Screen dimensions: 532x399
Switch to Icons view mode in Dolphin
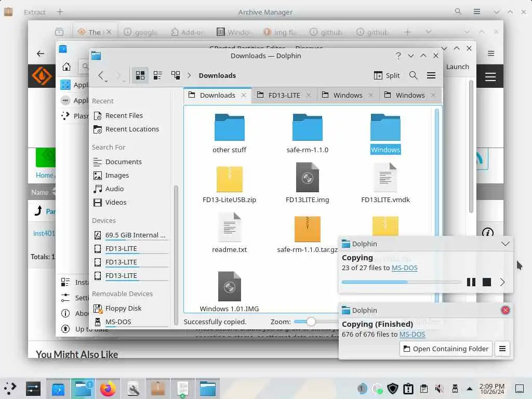click(140, 75)
